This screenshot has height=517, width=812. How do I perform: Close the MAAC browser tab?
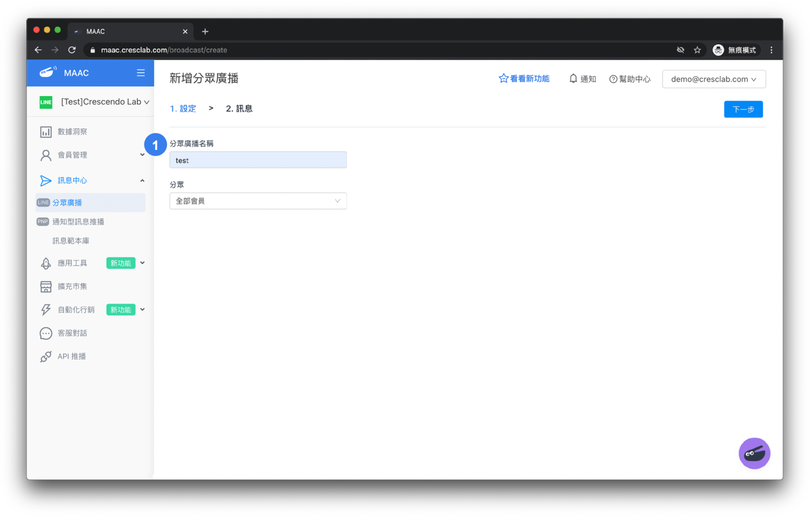coord(185,31)
